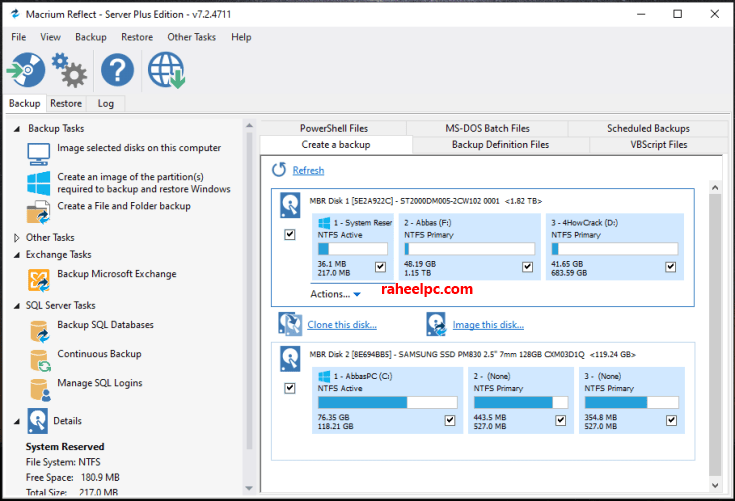Click the Backup Microsoft Exchange icon
Viewport: 735px width, 501px height.
[x=38, y=280]
